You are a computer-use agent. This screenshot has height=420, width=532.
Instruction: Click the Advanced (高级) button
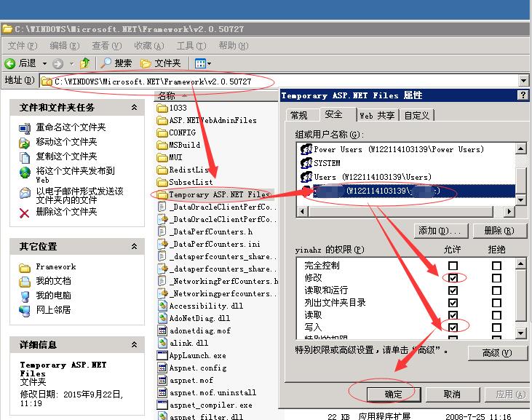coord(497,353)
